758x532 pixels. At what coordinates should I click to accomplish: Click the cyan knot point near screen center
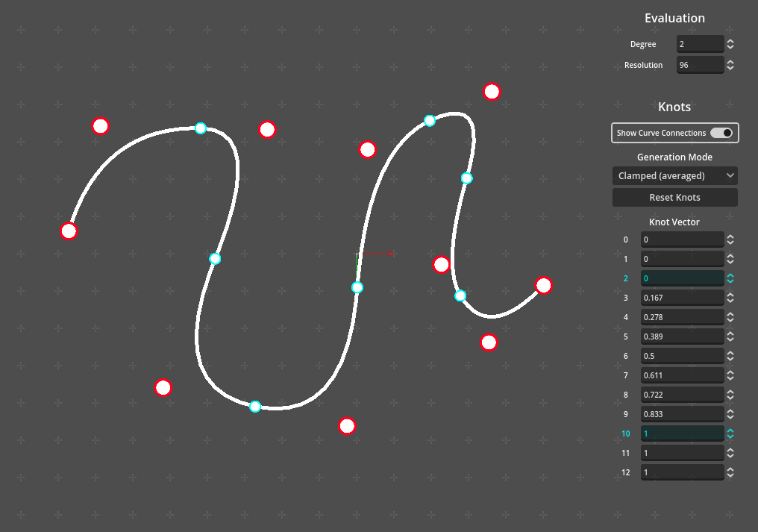coord(357,287)
